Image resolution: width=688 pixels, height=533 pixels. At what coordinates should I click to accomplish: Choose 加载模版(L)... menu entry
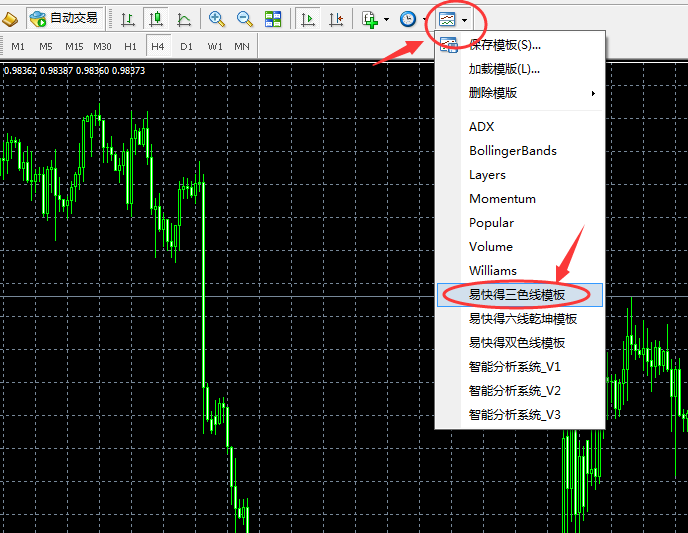[520, 69]
